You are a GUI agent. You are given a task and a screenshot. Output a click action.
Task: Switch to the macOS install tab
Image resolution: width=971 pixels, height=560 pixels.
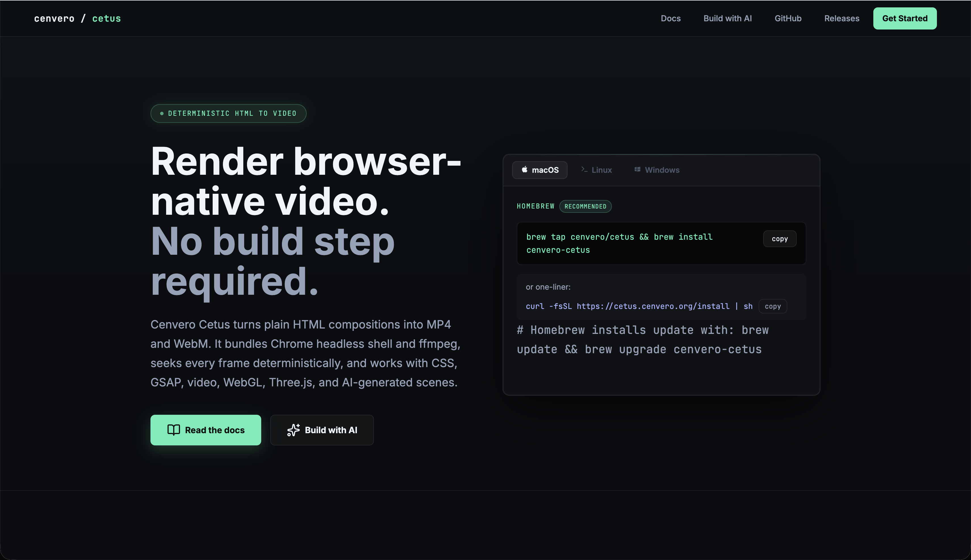click(x=539, y=170)
